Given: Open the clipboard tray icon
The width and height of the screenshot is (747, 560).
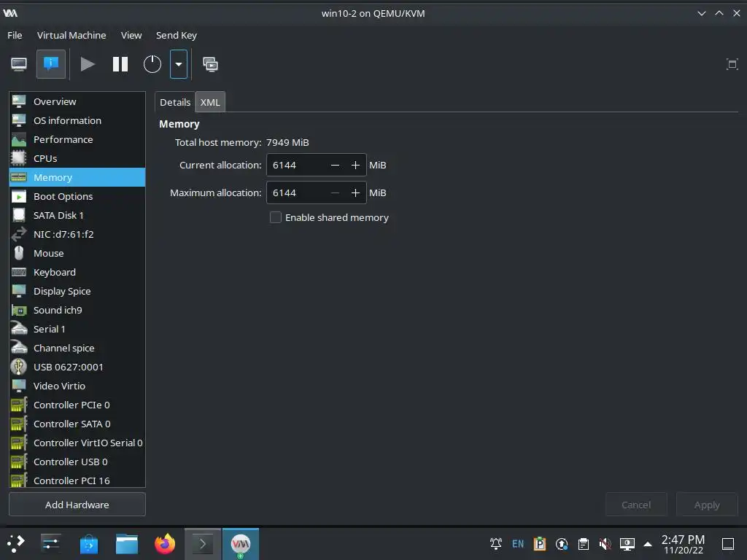Looking at the screenshot, I should tap(584, 543).
